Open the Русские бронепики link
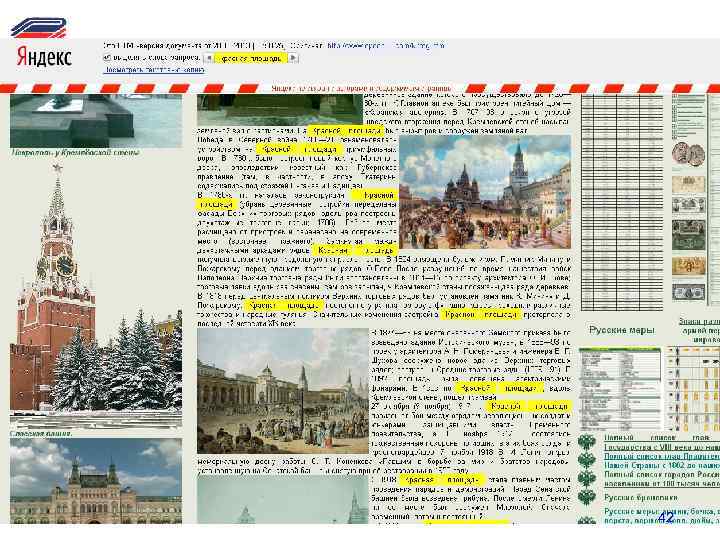This screenshot has height=540, width=720. pos(641,497)
